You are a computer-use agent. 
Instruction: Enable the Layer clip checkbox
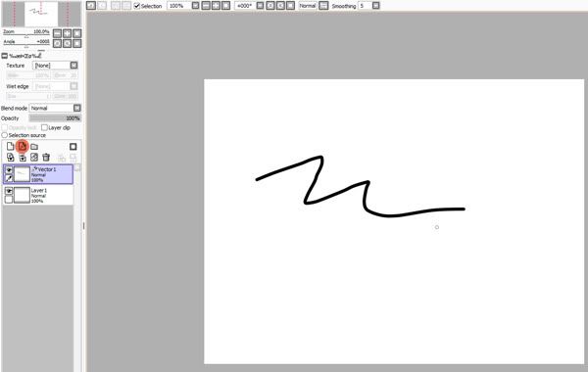(x=44, y=127)
